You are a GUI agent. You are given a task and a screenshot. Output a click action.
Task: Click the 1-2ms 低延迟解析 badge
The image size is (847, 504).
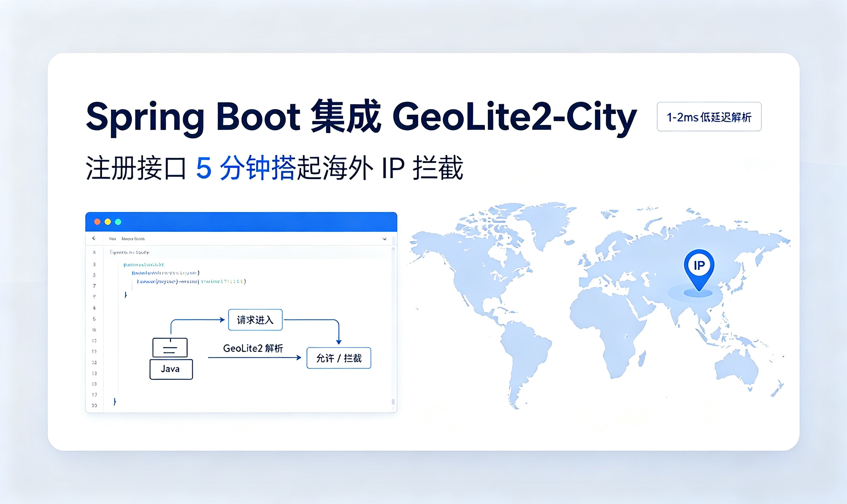[x=709, y=117]
